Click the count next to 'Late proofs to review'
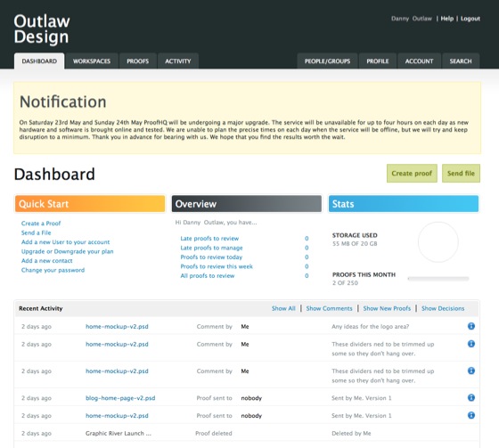Screen dimensions: 499x448 pos(307,239)
